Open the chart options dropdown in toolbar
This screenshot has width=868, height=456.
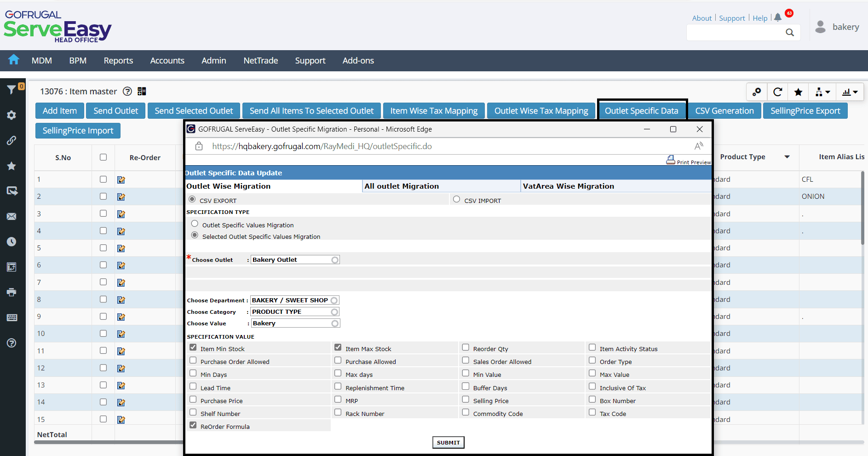click(x=850, y=92)
